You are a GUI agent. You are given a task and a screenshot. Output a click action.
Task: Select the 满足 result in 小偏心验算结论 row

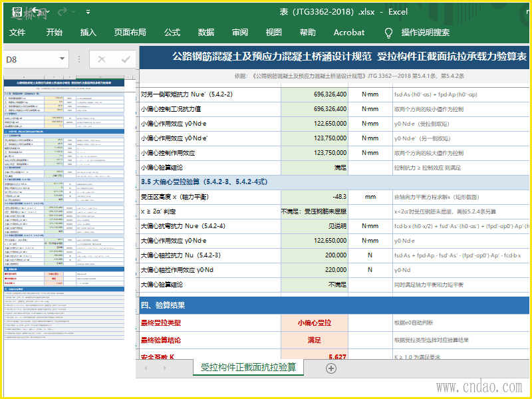315,168
